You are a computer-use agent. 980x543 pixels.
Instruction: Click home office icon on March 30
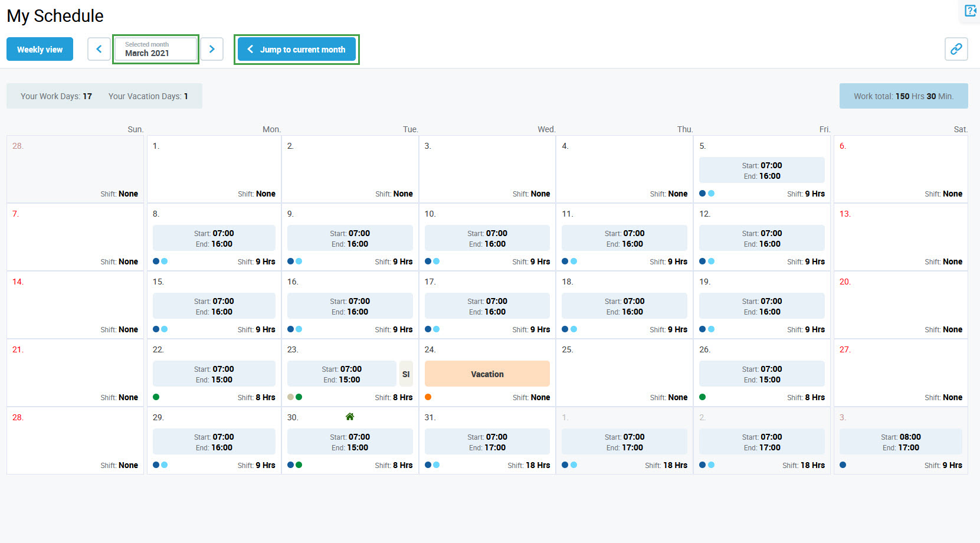350,417
